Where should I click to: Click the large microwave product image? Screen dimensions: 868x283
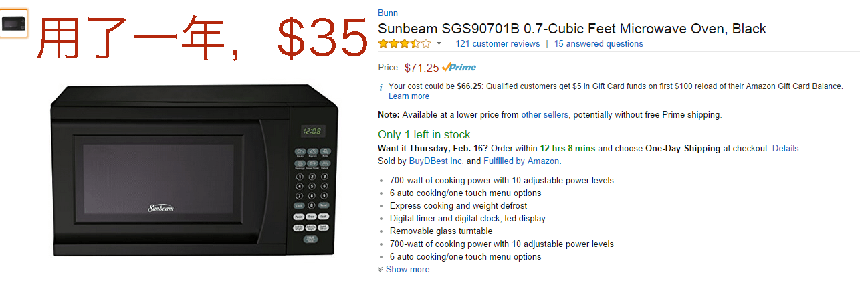194,171
